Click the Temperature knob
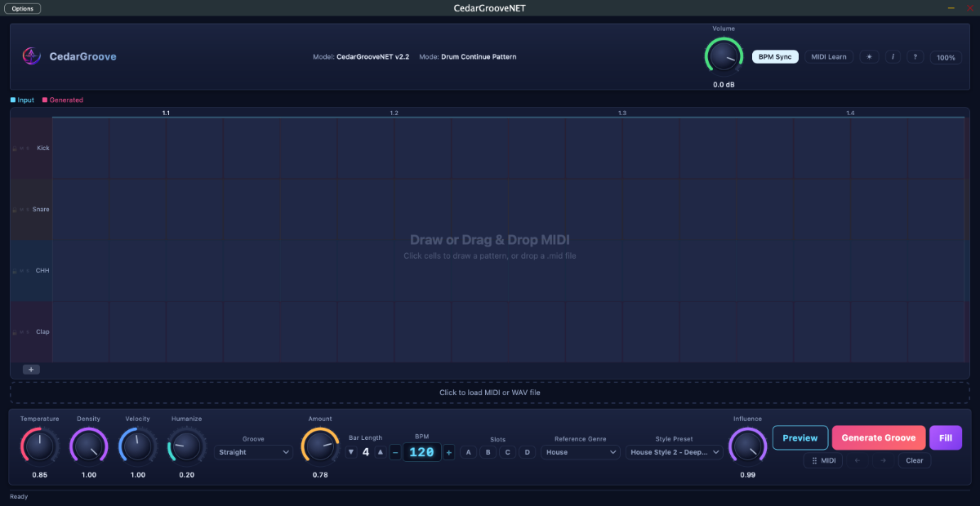Screen dimensions: 980x506 39,446
